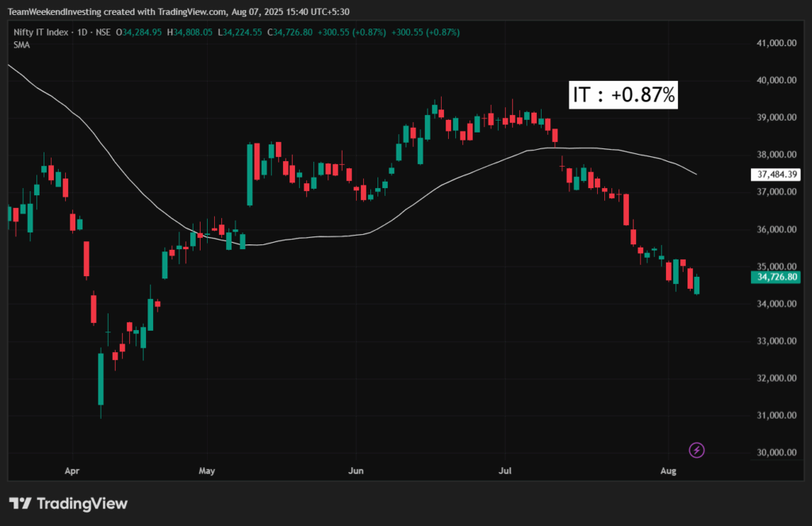This screenshot has height=526, width=812.
Task: Click the 30,000.00 price axis label
Action: coord(776,452)
